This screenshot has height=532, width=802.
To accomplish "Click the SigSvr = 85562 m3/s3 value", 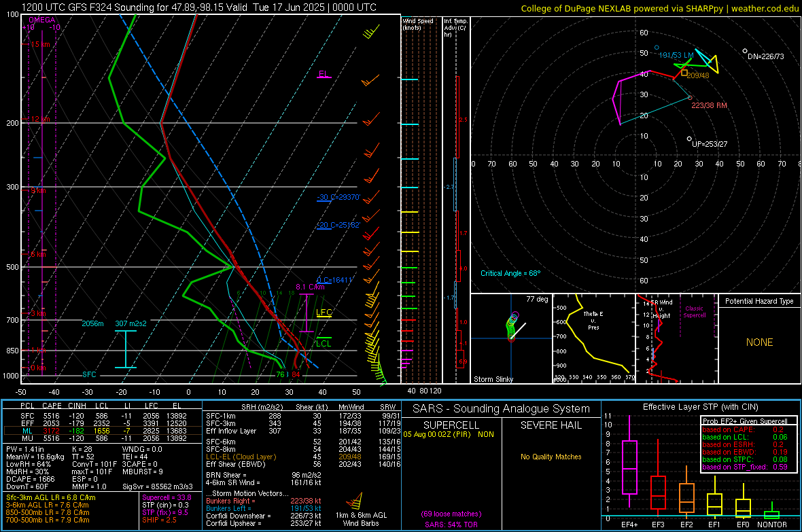I will point(158,486).
